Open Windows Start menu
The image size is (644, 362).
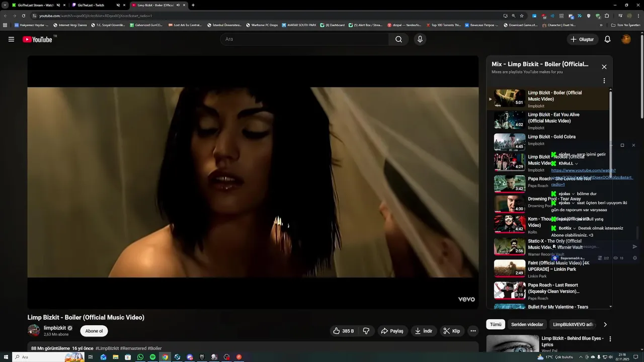click(5, 357)
